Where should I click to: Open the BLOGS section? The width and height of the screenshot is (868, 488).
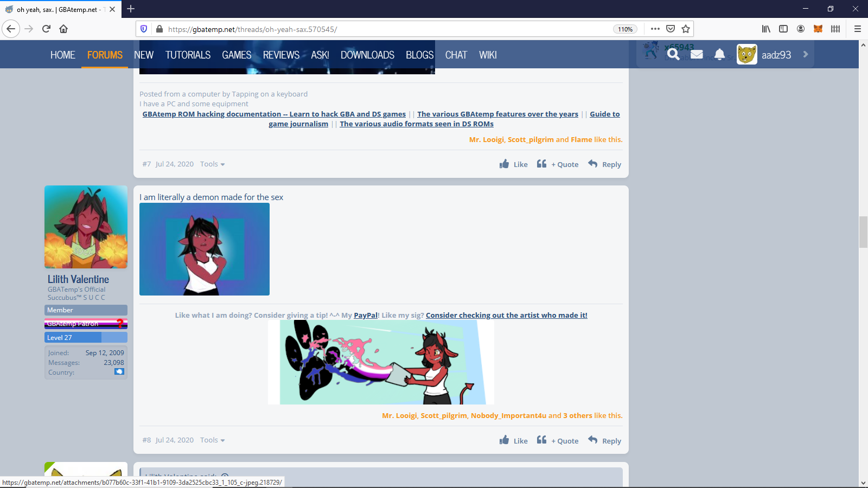[x=420, y=55]
